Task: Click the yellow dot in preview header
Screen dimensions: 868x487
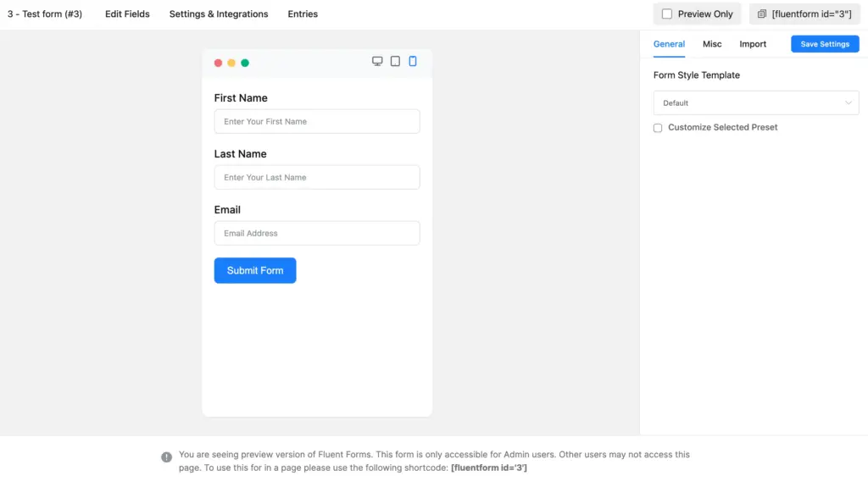Action: (231, 63)
